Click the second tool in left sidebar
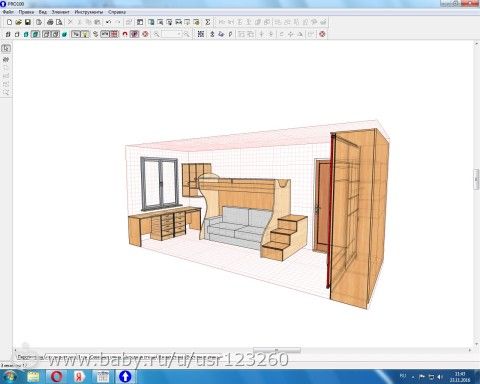The image size is (480, 384). point(6,59)
